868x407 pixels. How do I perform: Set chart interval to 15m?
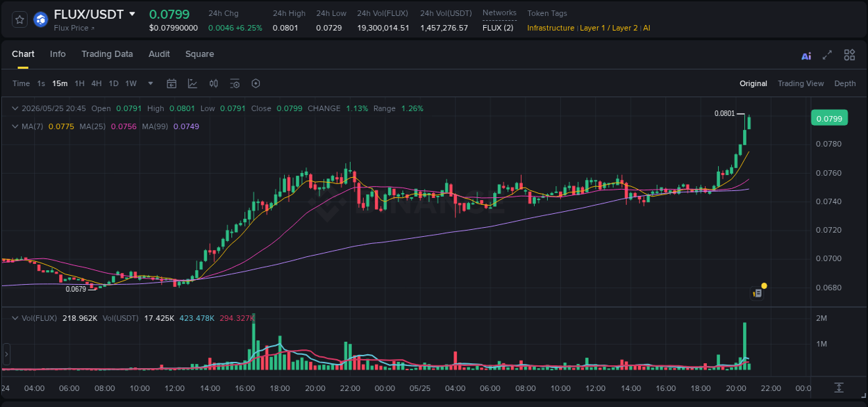click(60, 83)
